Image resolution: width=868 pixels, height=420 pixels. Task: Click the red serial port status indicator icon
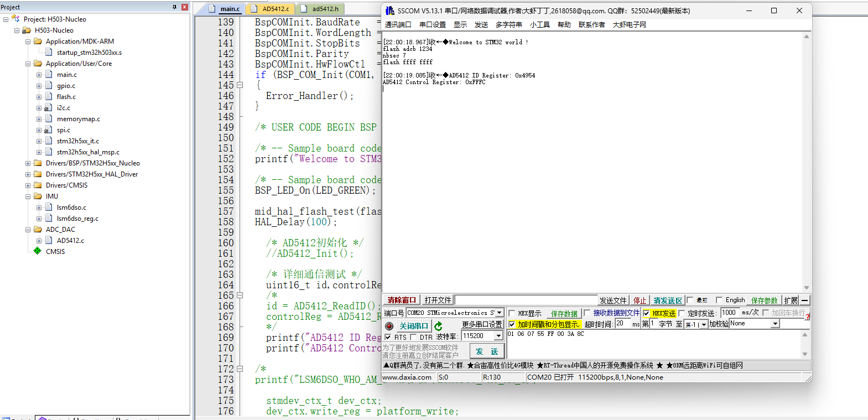[x=389, y=326]
